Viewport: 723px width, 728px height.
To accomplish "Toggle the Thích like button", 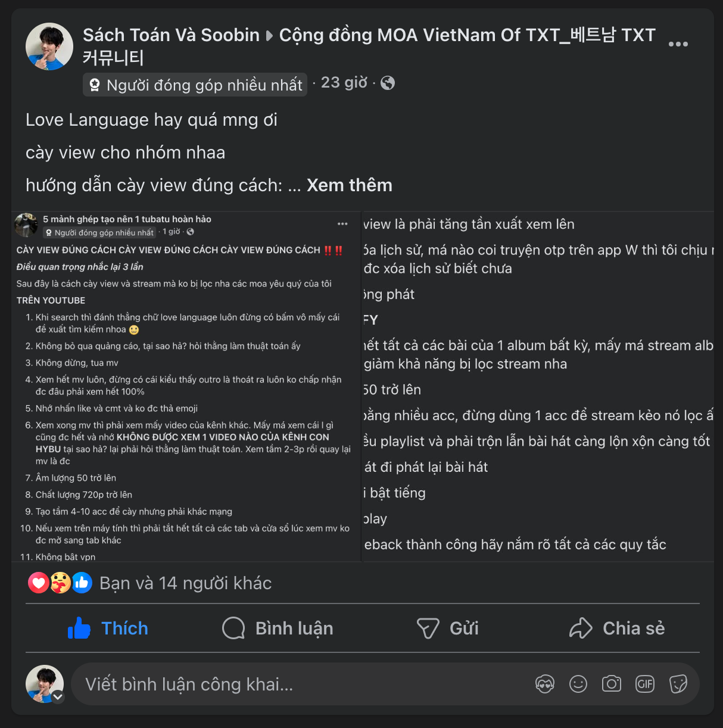I will [x=108, y=629].
